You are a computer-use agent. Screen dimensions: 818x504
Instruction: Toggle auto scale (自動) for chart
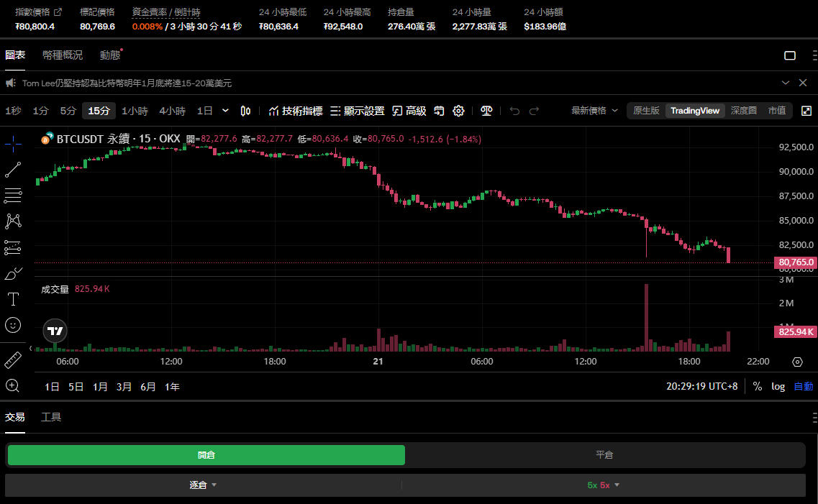(803, 386)
